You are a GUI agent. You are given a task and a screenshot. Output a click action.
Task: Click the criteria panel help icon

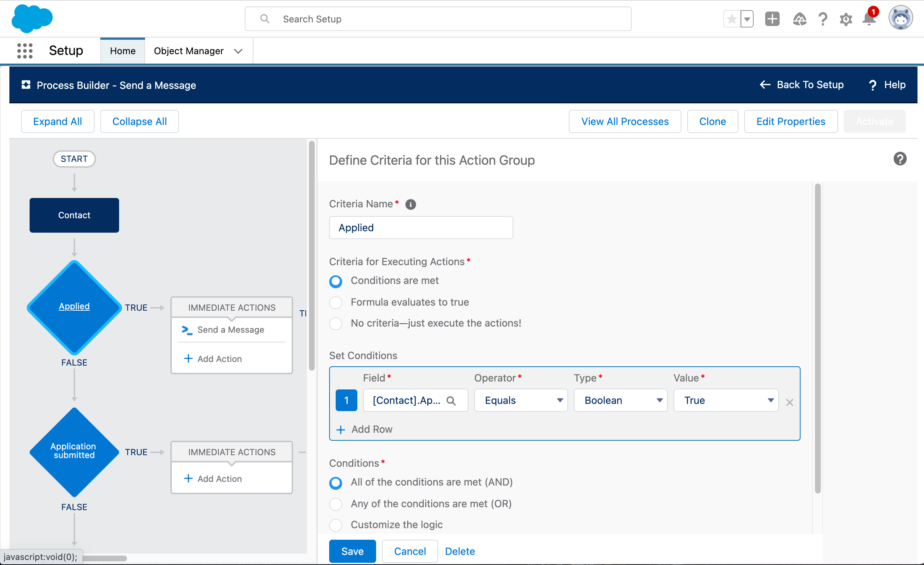[x=899, y=159]
